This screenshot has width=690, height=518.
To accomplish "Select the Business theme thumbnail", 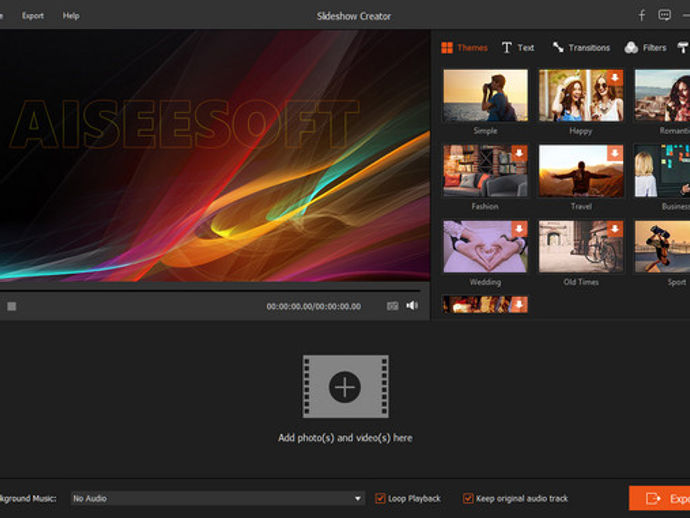I will click(x=662, y=171).
